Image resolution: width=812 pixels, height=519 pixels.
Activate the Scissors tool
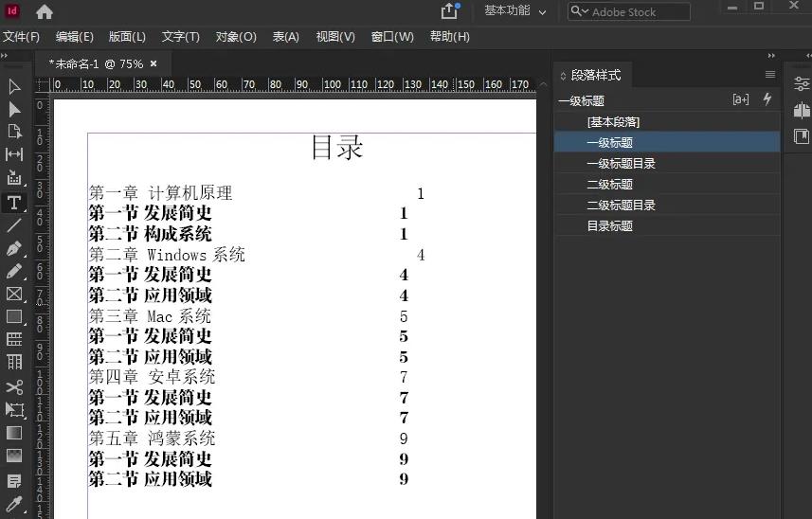(14, 386)
